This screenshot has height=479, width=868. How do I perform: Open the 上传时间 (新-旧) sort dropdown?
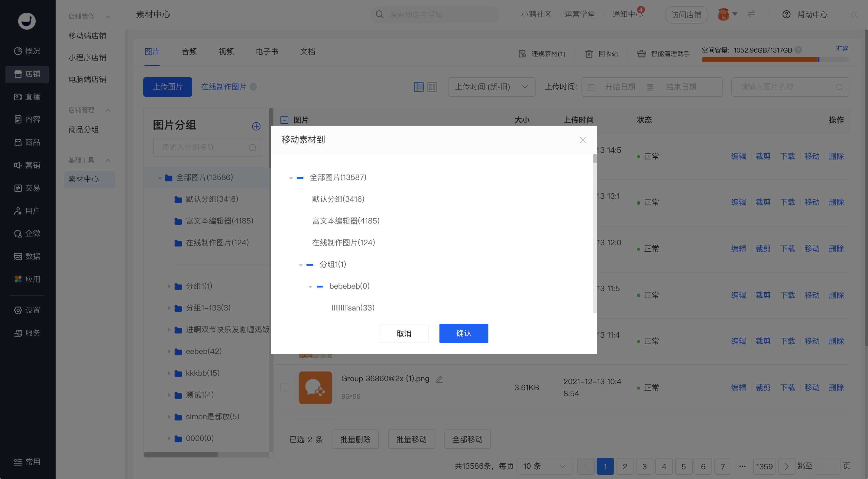(x=491, y=87)
